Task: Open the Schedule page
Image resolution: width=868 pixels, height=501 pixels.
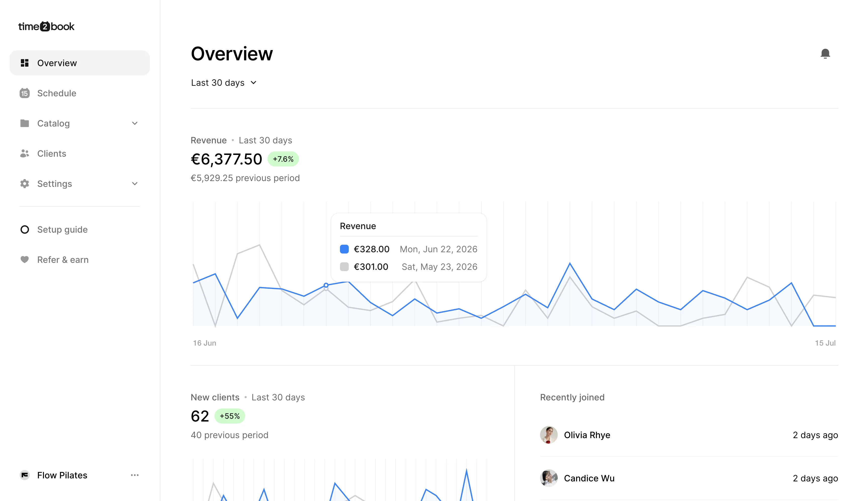Action: 80,93
